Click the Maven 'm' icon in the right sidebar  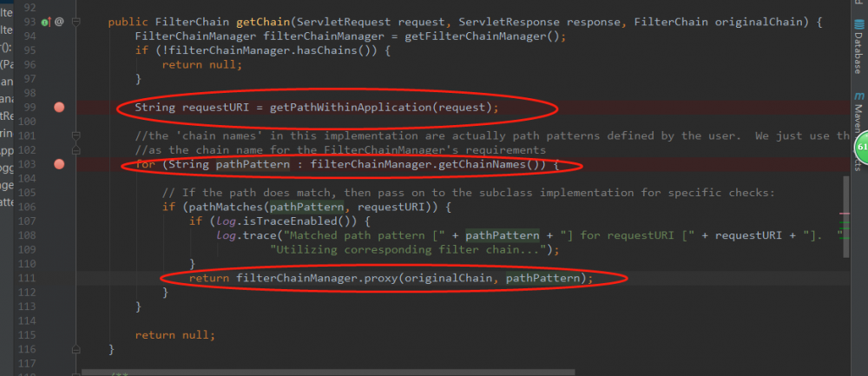[858, 96]
